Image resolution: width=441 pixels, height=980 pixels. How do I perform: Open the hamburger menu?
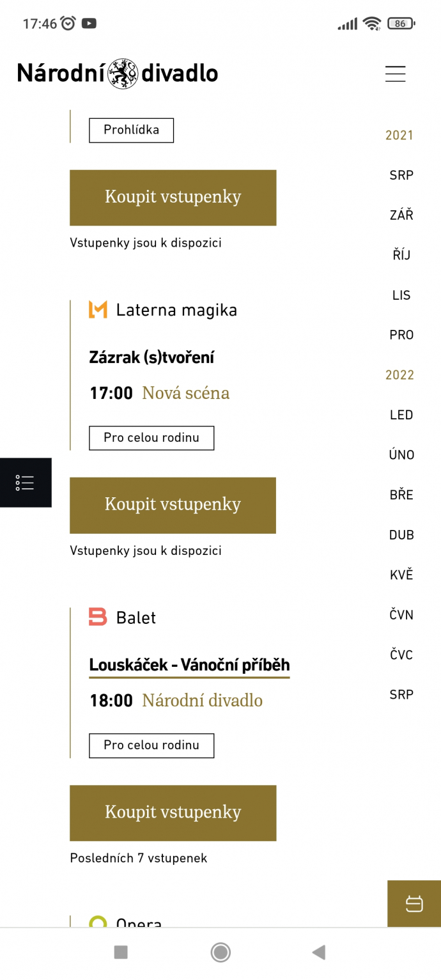click(395, 74)
